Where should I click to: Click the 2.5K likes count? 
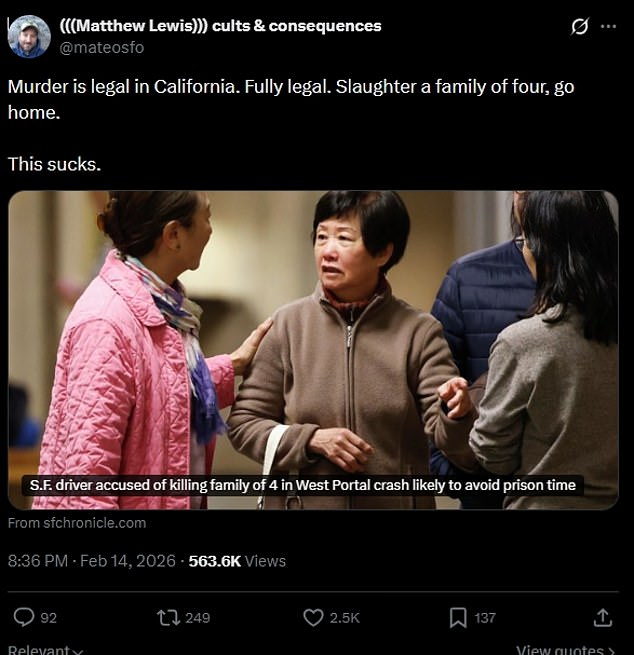point(345,618)
